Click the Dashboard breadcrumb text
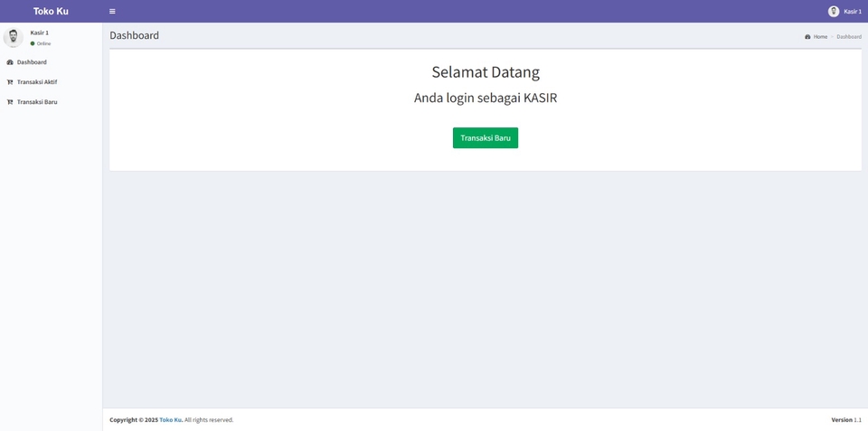 (849, 36)
